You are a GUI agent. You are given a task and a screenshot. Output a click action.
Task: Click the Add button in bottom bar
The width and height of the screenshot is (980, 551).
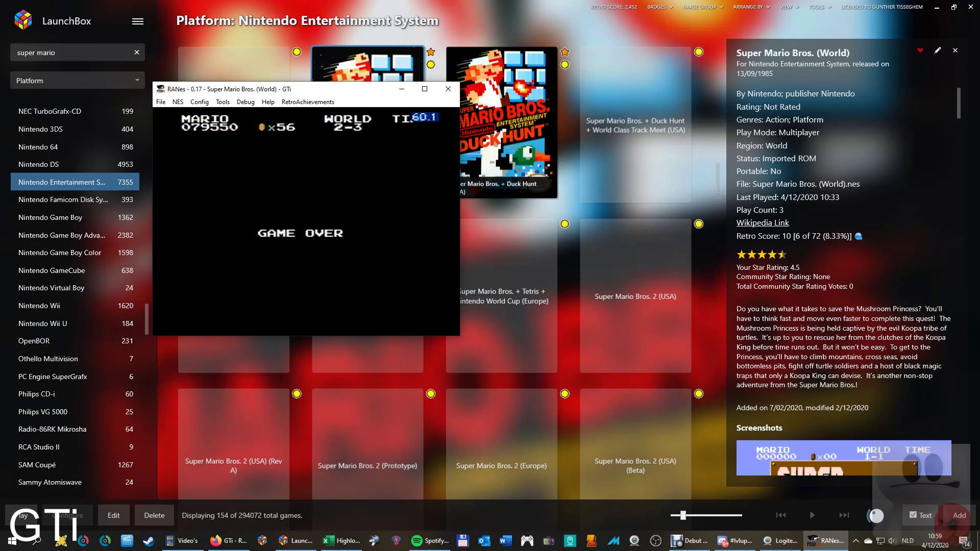(959, 515)
